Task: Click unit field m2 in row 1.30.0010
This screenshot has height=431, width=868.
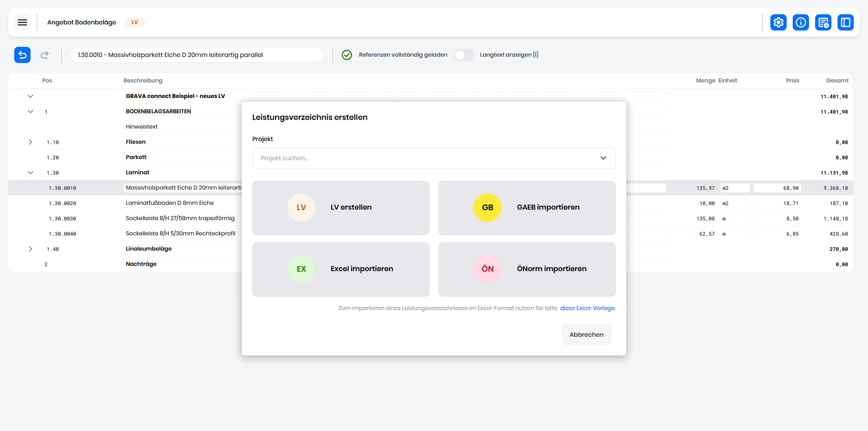Action: click(x=735, y=188)
